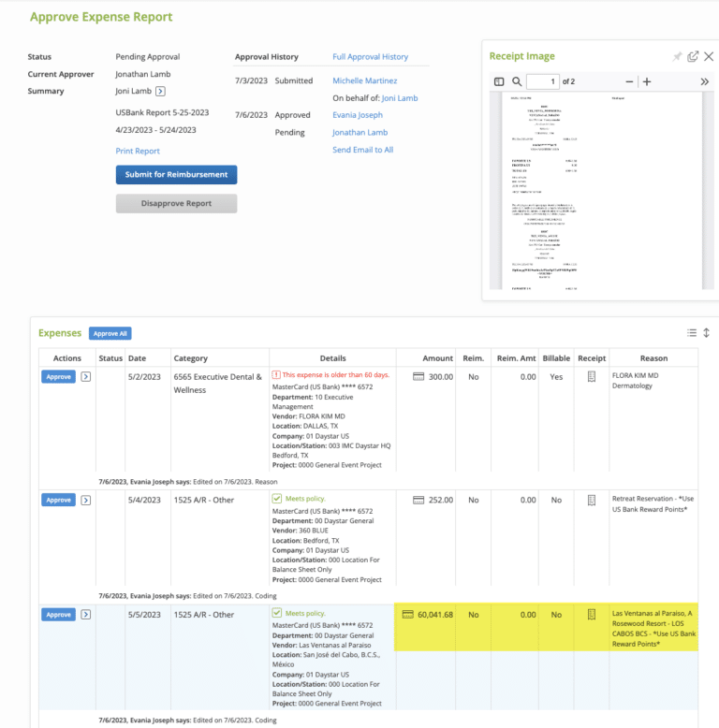The width and height of the screenshot is (719, 728).
Task: Open the expenses list view options icon
Action: click(x=692, y=333)
